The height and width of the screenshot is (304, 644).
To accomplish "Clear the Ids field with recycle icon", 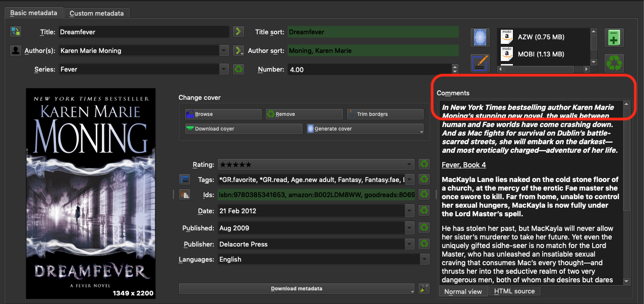I will pos(424,195).
